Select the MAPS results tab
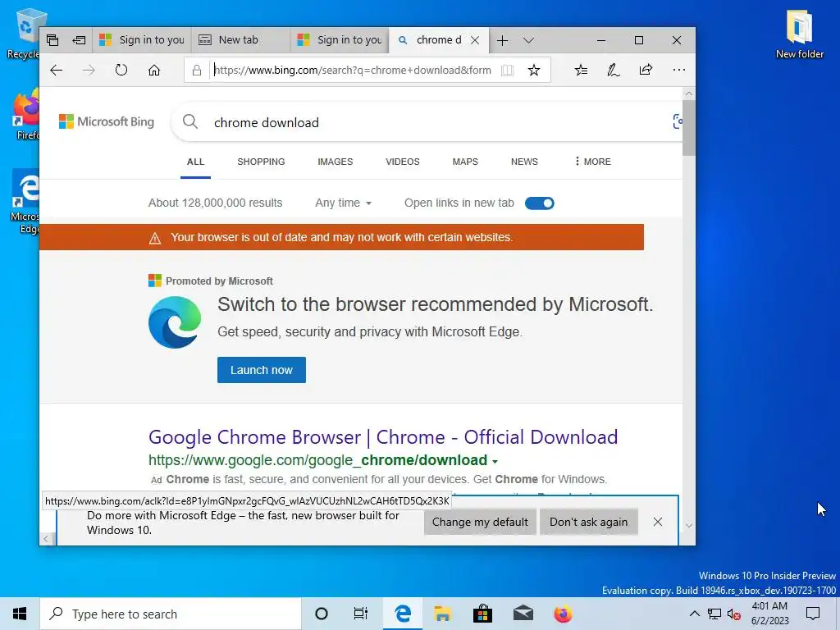 click(x=465, y=162)
